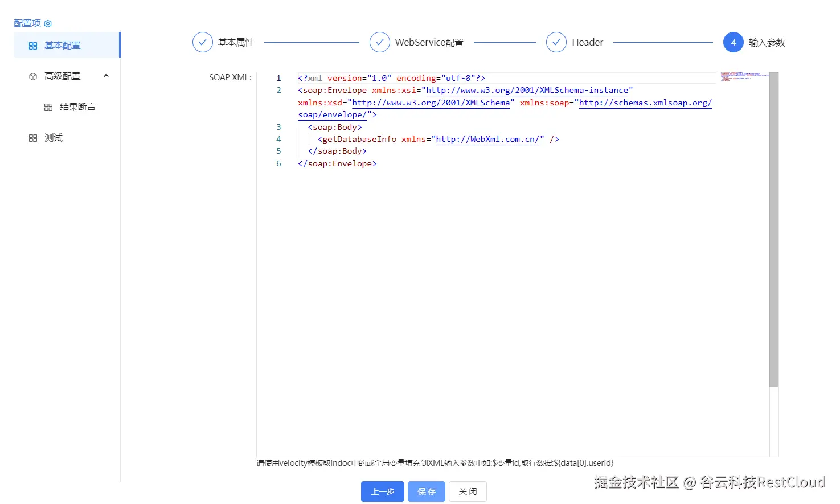Click the step 4 circle for 输入参数
This screenshot has width=840, height=504.
(x=733, y=42)
